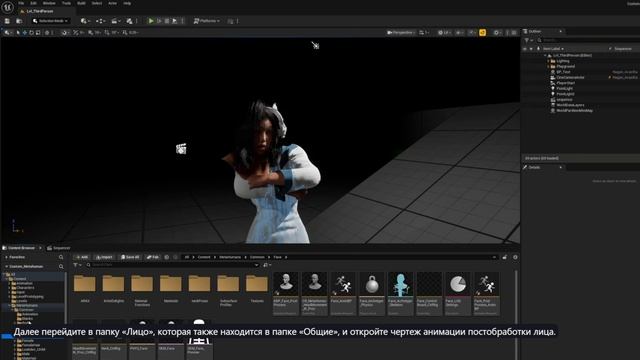Click the Content Browser asset search field
Viewport: 640px width, 360px height.
point(172,265)
